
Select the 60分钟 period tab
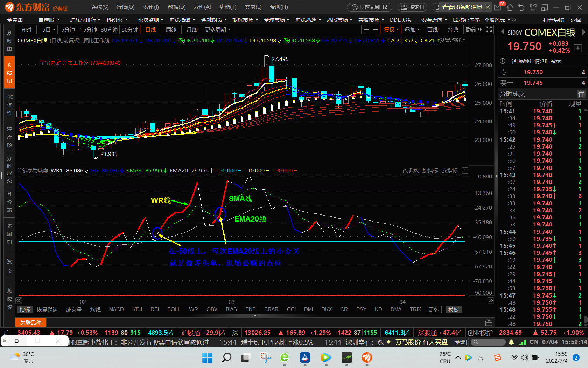tap(130, 30)
